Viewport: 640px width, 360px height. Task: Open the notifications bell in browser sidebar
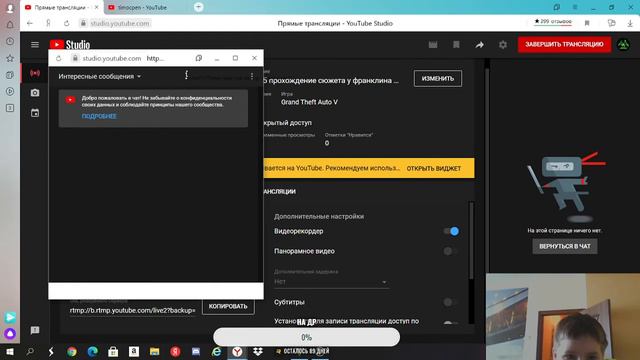point(10,24)
